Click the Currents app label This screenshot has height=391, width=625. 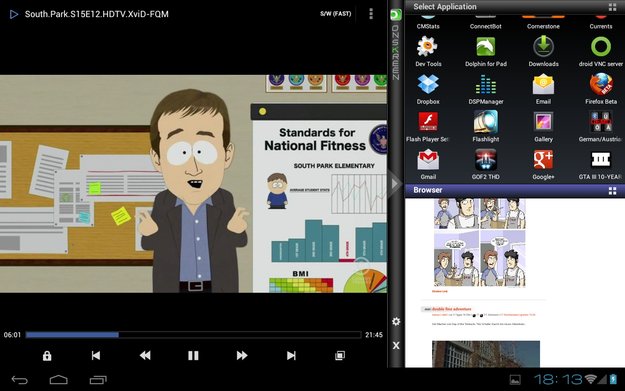601,26
